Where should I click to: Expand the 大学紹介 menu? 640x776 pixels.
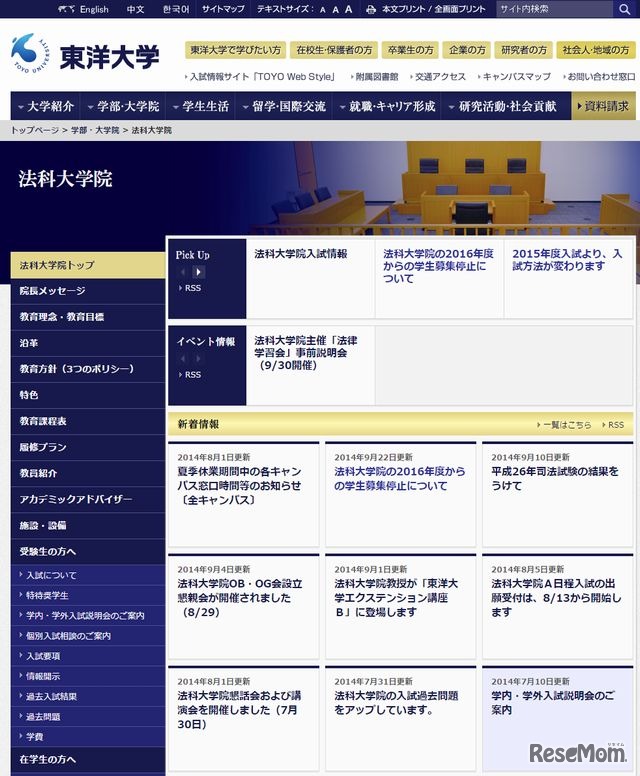(x=46, y=106)
